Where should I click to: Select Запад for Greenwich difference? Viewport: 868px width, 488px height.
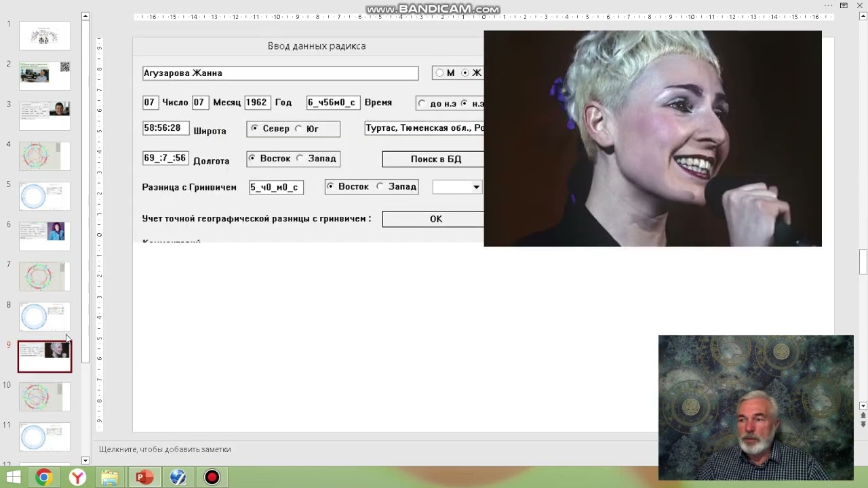click(x=380, y=186)
